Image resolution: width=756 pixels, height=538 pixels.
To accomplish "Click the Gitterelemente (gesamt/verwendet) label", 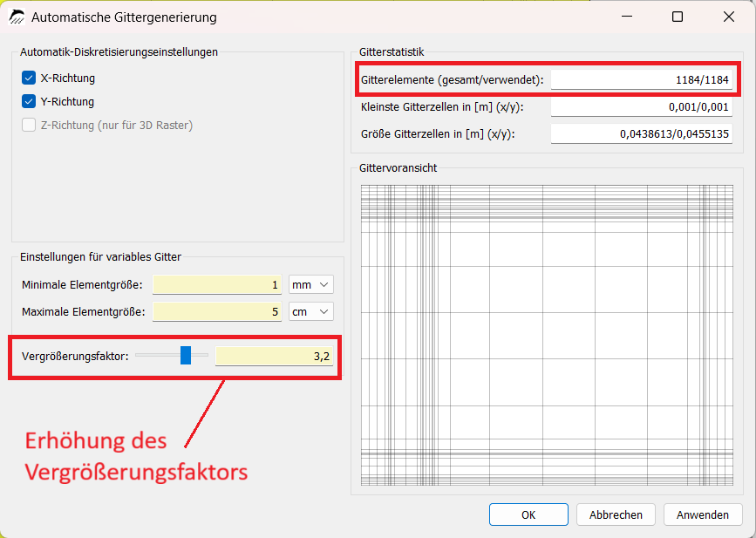I will coord(452,80).
